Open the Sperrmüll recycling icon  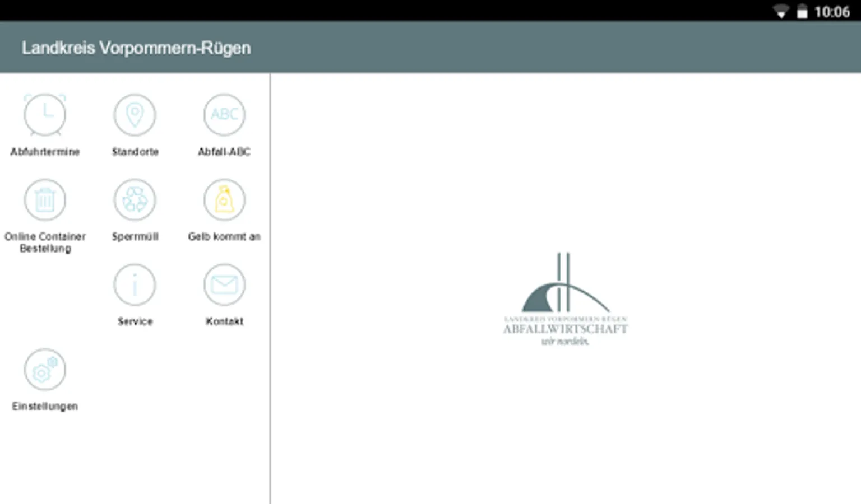pos(135,200)
